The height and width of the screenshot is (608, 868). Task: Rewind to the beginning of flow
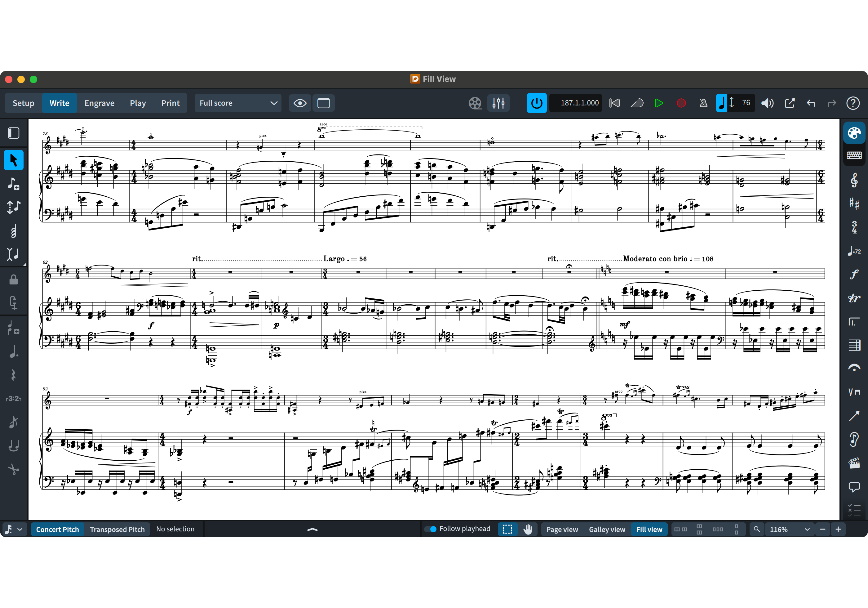pyautogui.click(x=615, y=103)
